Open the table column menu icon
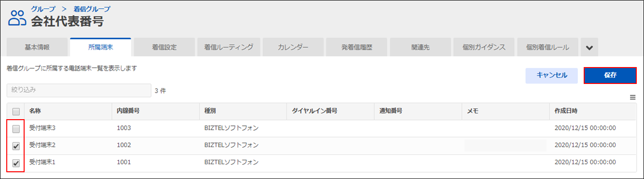This screenshot has height=179, width=644. coord(632,97)
